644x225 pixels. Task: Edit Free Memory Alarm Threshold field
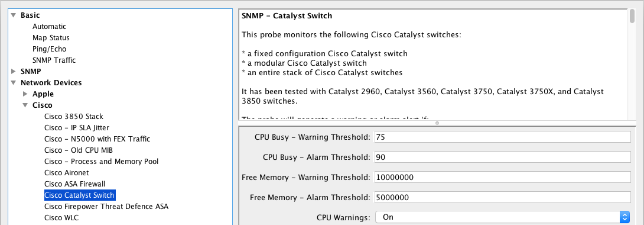point(502,197)
